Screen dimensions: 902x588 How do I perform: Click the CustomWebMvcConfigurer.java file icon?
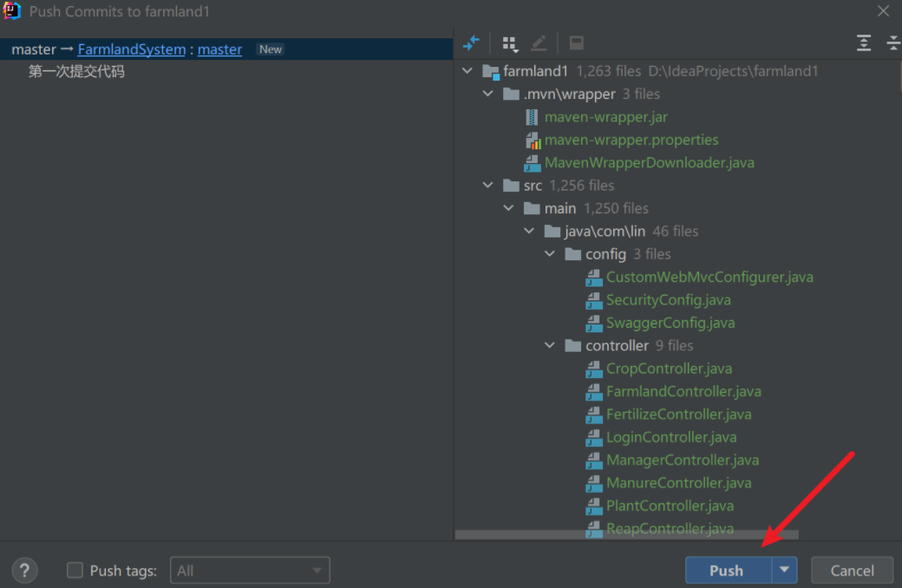pos(593,278)
